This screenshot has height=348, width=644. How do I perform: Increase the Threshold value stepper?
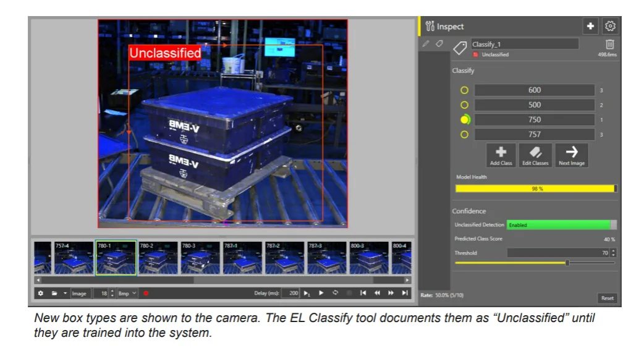click(613, 250)
